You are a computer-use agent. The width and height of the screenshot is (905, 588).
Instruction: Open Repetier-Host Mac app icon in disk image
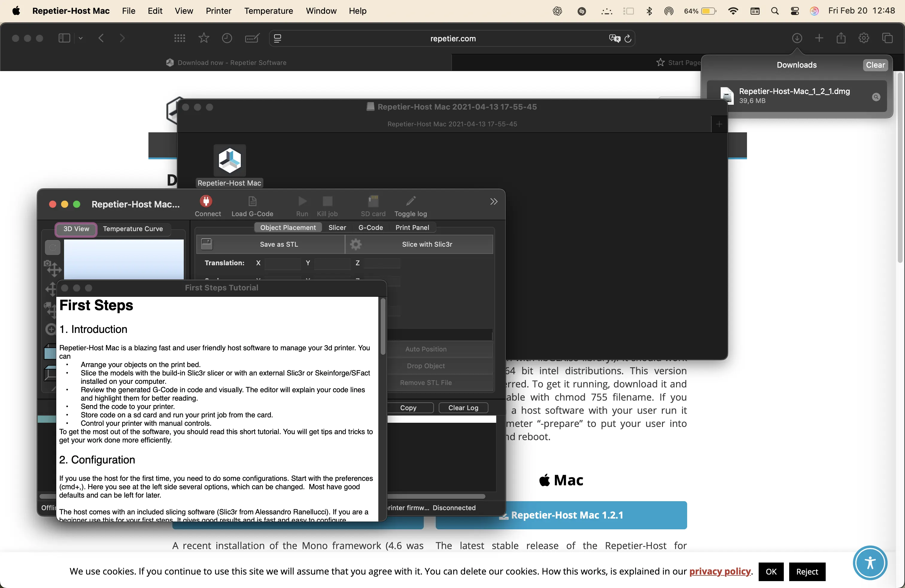point(229,160)
